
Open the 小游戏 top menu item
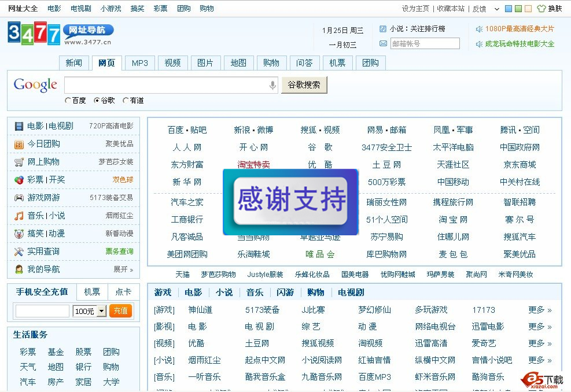[110, 8]
